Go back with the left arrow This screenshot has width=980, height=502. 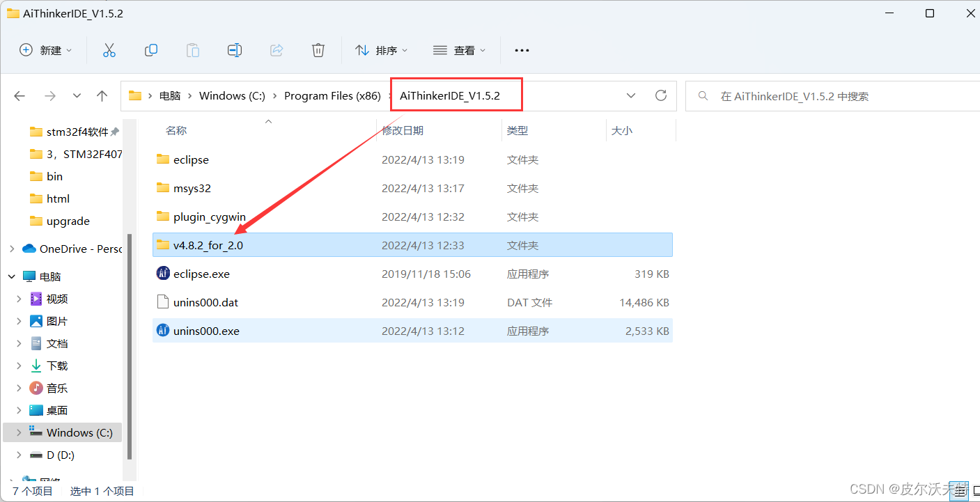tap(20, 96)
